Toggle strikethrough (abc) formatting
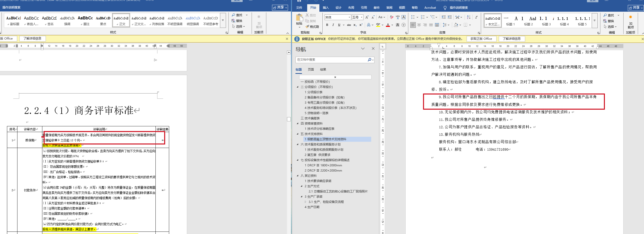This screenshot has height=234, width=644. [x=349, y=25]
